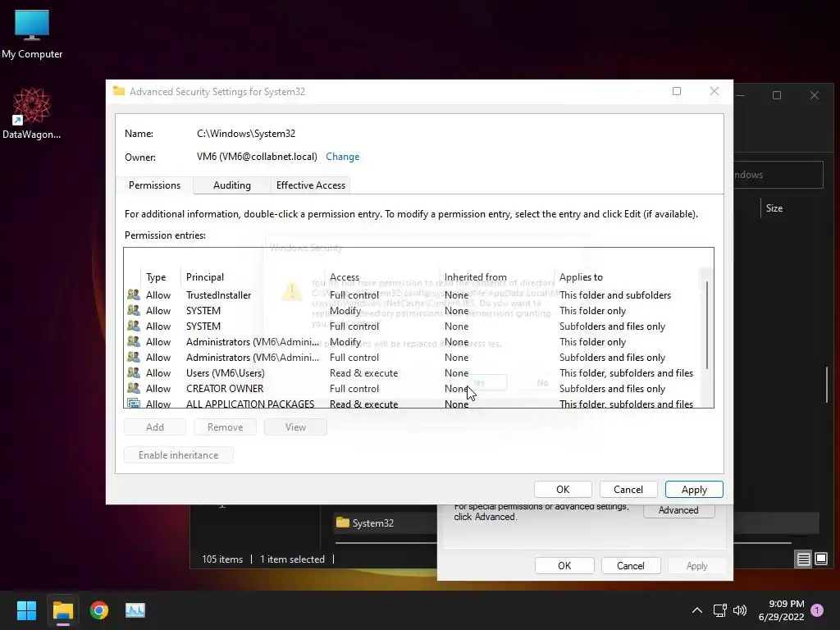Sort by the Type column header

tap(156, 277)
